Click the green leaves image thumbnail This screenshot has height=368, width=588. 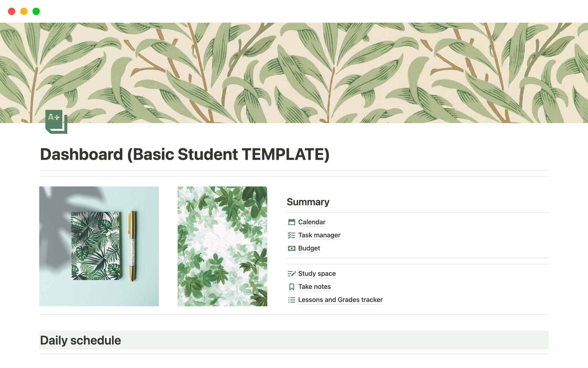[221, 246]
